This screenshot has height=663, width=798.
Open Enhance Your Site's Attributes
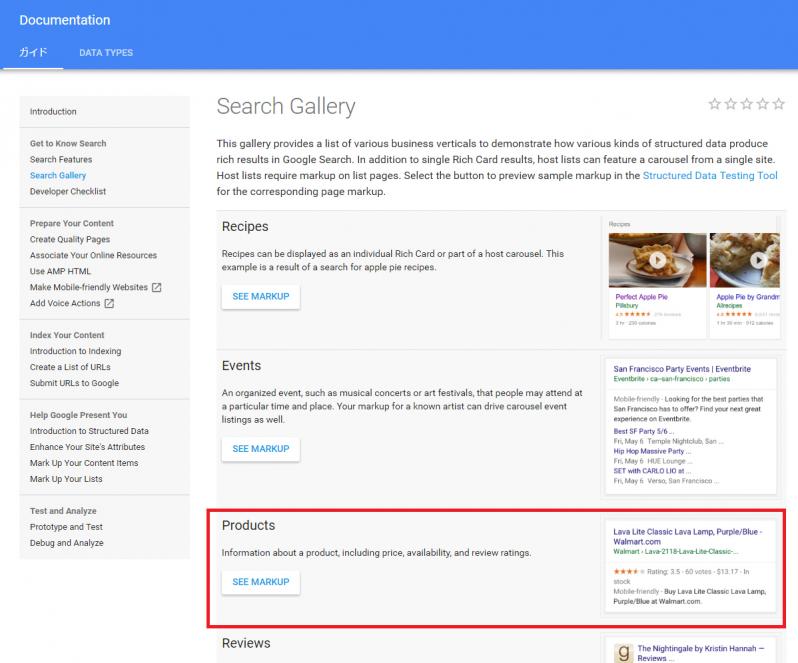[x=87, y=447]
